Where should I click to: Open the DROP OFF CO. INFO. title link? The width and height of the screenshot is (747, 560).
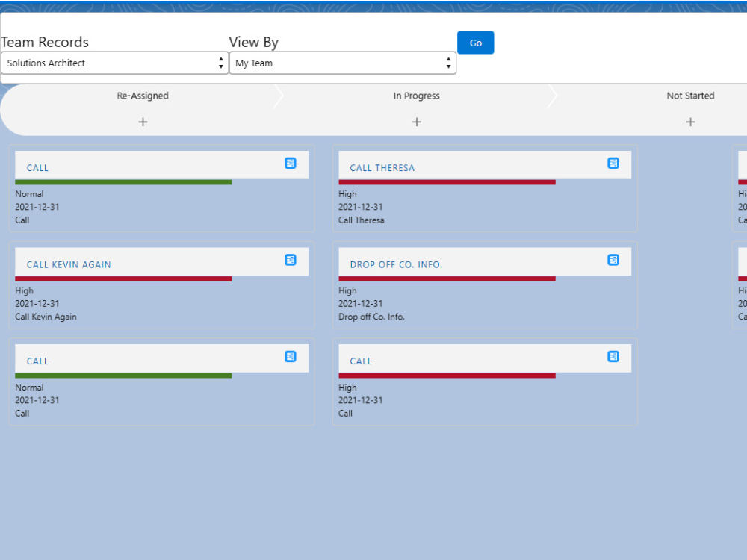pyautogui.click(x=396, y=265)
